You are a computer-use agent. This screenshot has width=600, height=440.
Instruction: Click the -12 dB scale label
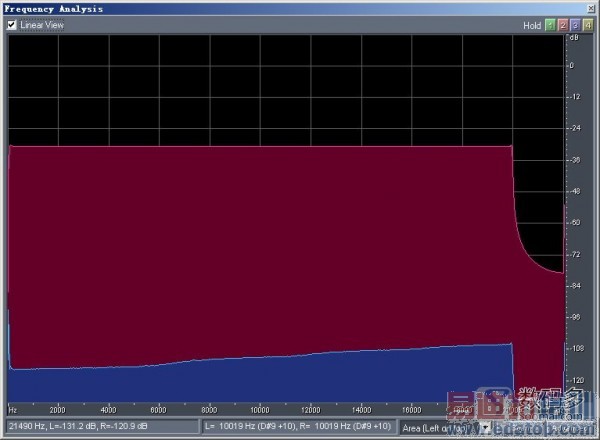pos(575,97)
